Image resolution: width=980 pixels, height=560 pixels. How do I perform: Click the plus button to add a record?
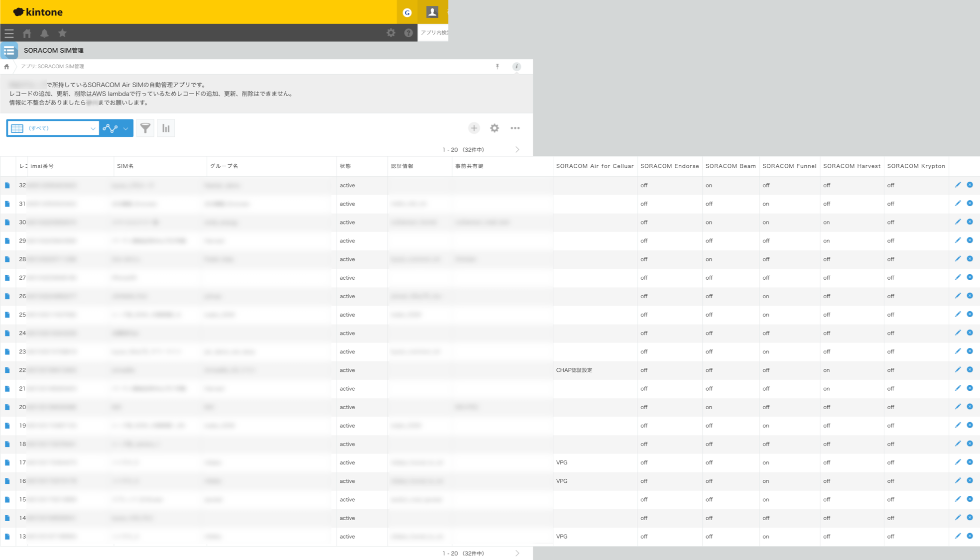pos(474,128)
